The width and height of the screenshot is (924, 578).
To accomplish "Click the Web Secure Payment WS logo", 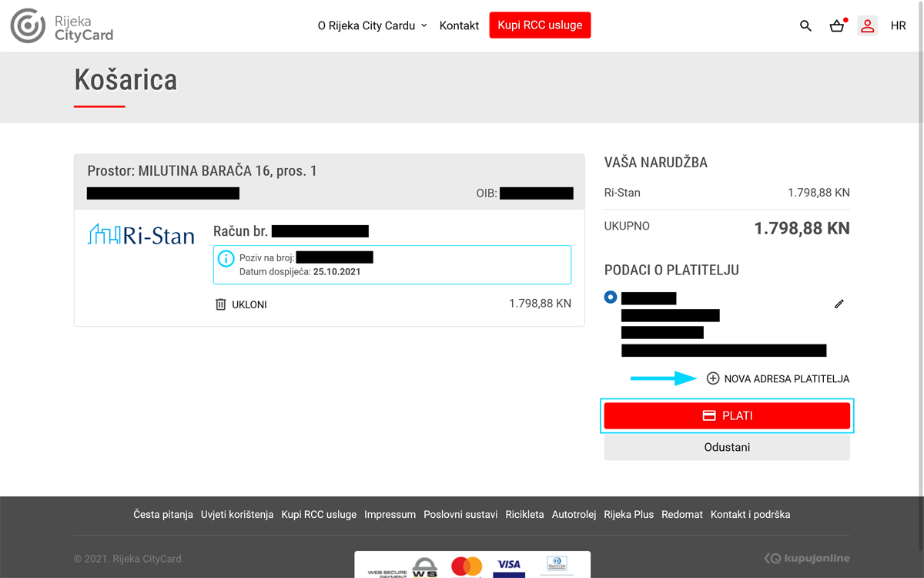I will coord(402,568).
